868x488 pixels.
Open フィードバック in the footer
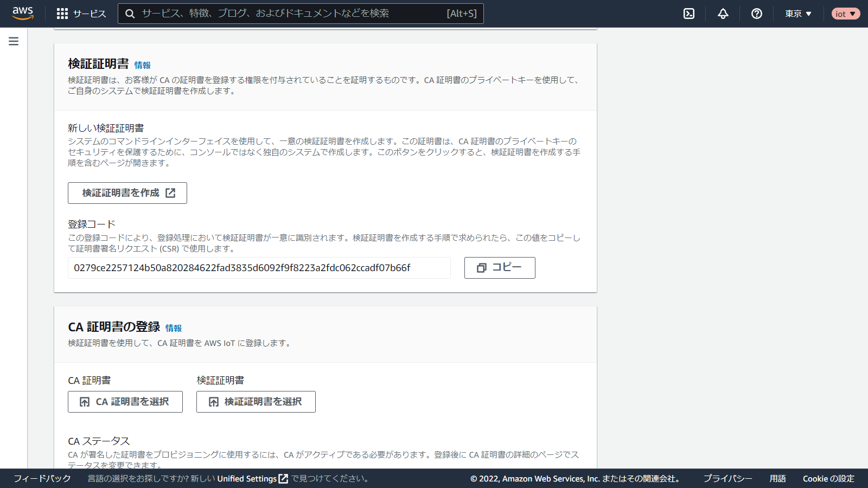click(x=42, y=479)
